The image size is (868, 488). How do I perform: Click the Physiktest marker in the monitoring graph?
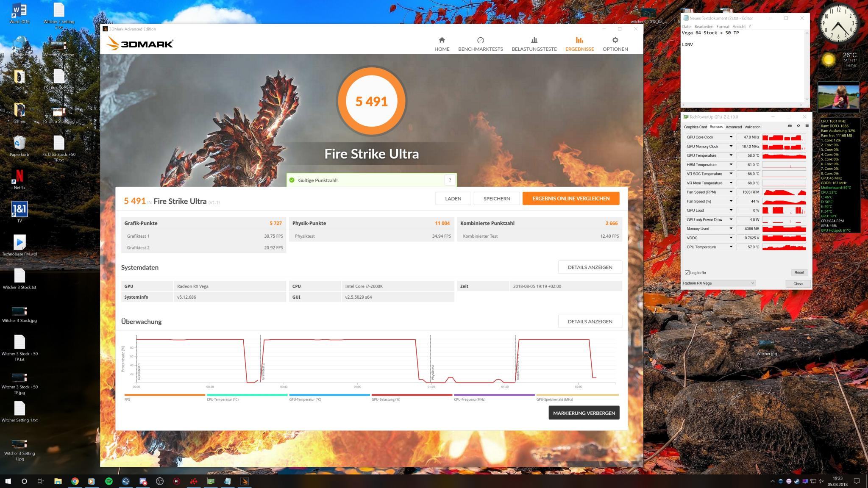coord(433,372)
